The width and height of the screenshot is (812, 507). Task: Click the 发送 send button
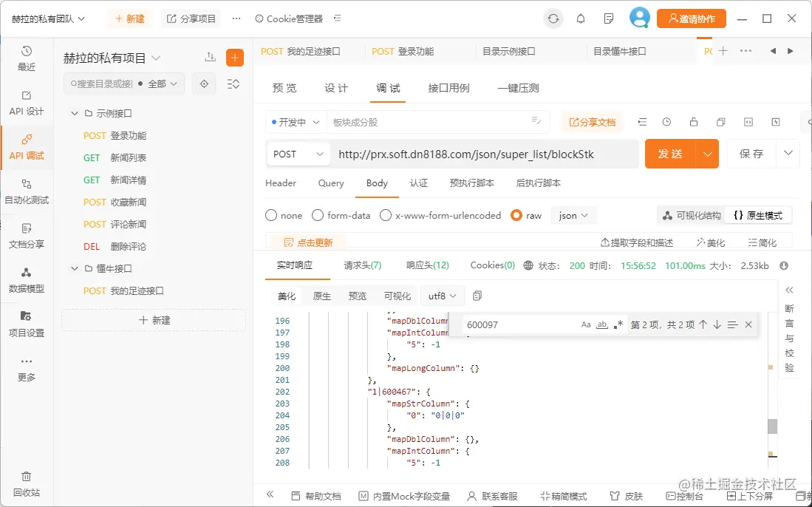point(671,154)
